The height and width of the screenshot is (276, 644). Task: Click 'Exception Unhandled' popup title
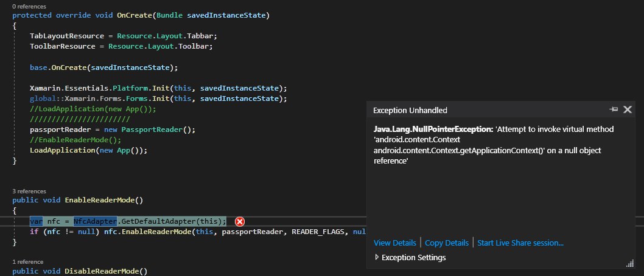(410, 110)
